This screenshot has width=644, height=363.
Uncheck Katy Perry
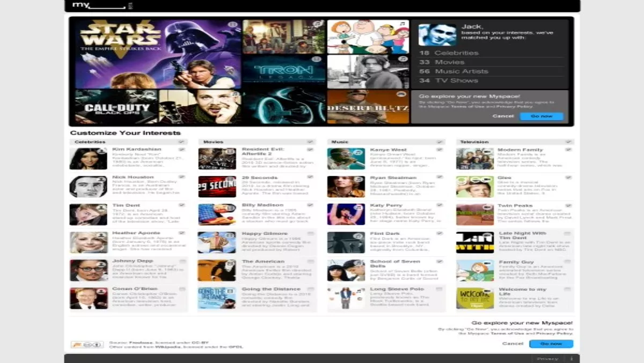click(x=440, y=205)
